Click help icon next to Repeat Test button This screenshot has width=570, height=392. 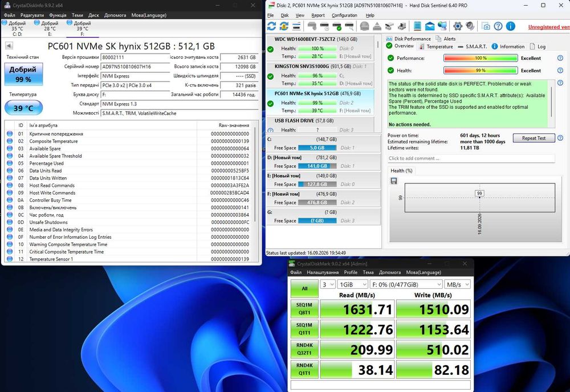click(560, 138)
